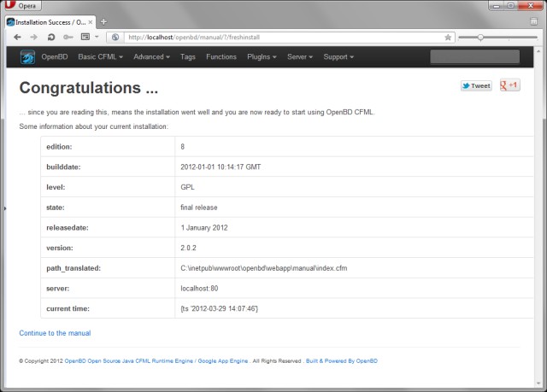Viewport: 547px width, 392px height.
Task: Select the state value final release
Action: tap(199, 208)
